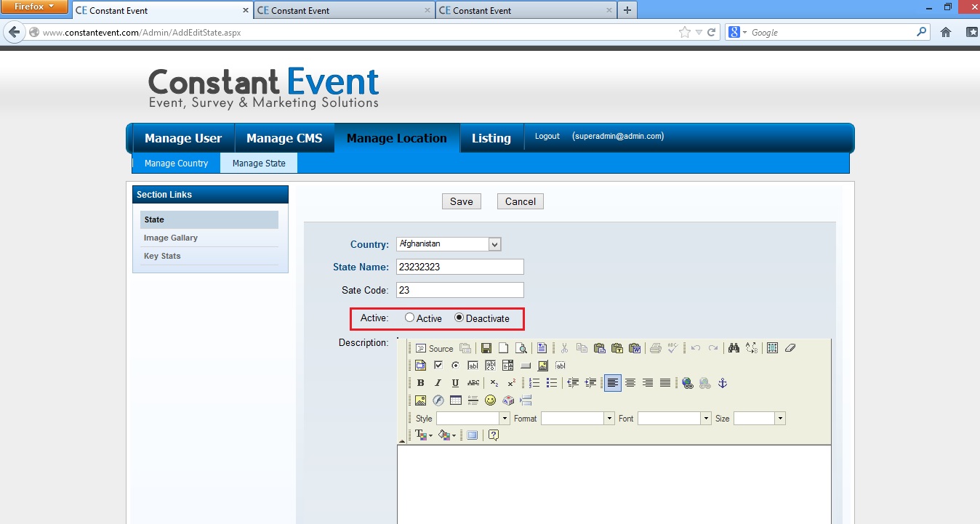
Task: Insert a hidden field form icon
Action: [560, 366]
